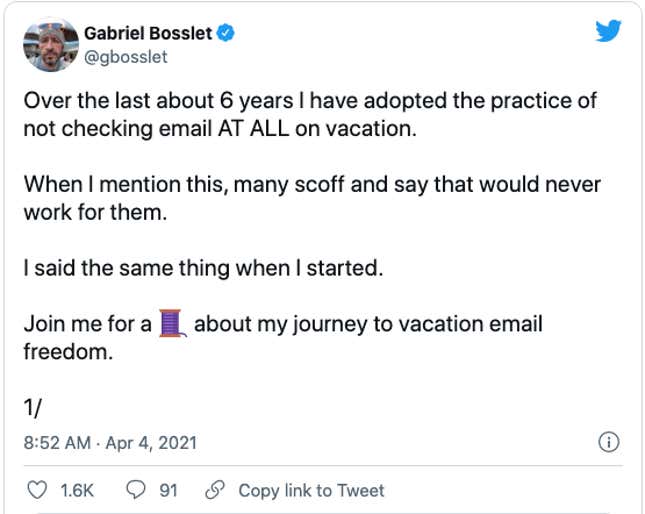Click the 'many scoff' paragraph
Image resolution: width=645 pixels, height=514 pixels.
pyautogui.click(x=312, y=198)
